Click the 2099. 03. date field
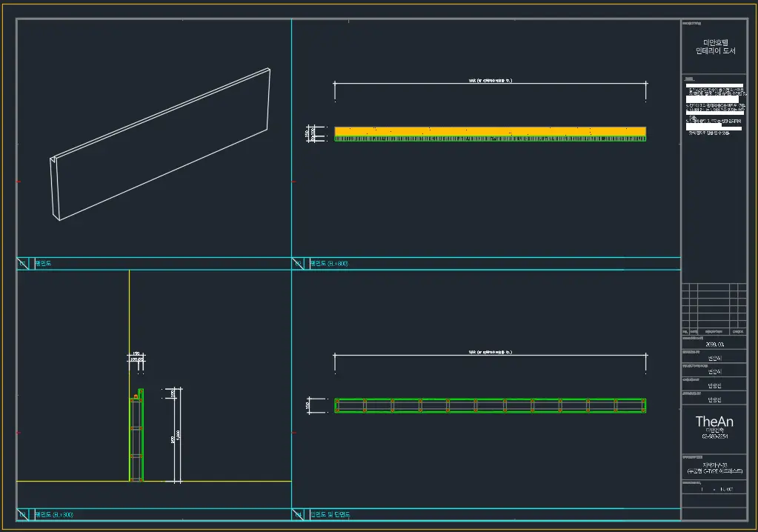Image resolution: width=758 pixels, height=532 pixels. pos(714,345)
